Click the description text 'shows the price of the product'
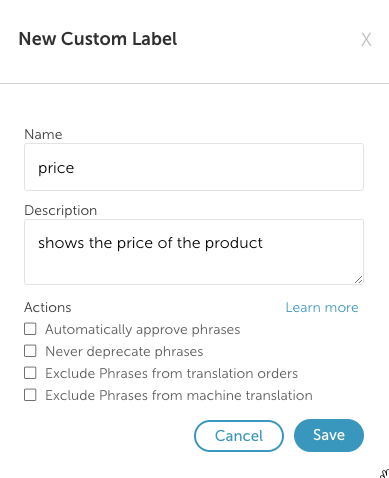Screen dimensions: 389x478 pos(150,243)
